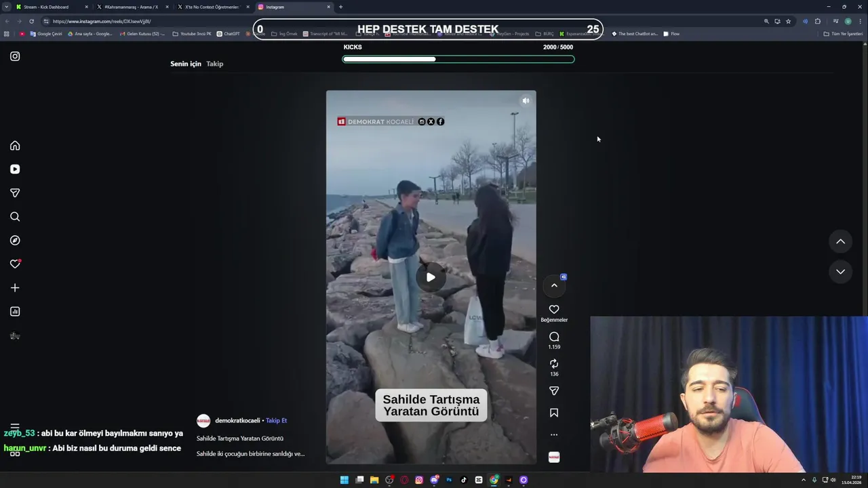Screen dimensions: 868x488
Task: Play the paused reel video
Action: tap(431, 277)
